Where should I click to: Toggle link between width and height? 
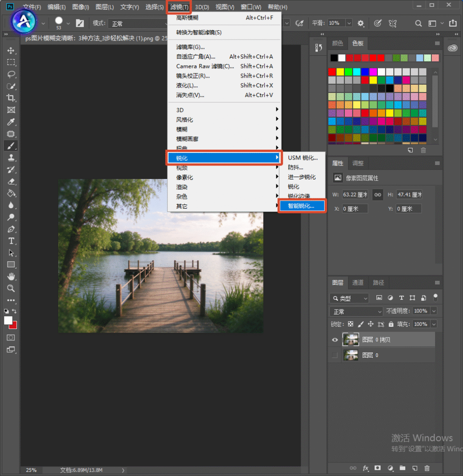coord(378,195)
